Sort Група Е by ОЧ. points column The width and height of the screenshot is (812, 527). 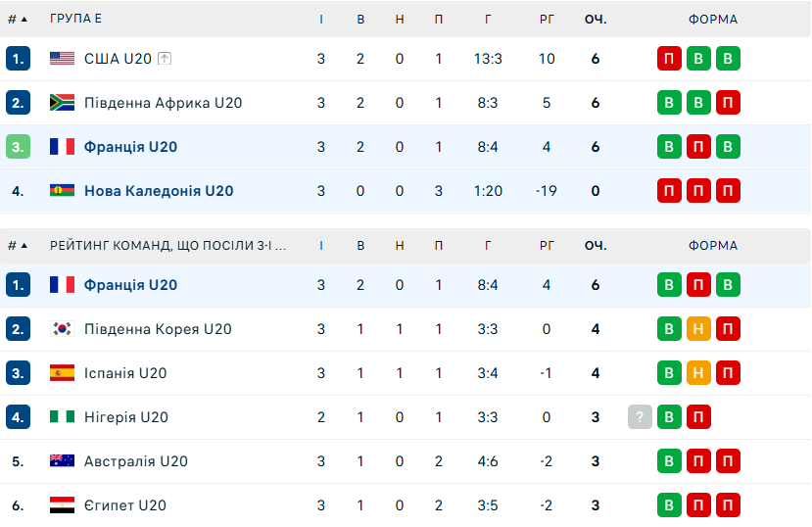(x=595, y=19)
